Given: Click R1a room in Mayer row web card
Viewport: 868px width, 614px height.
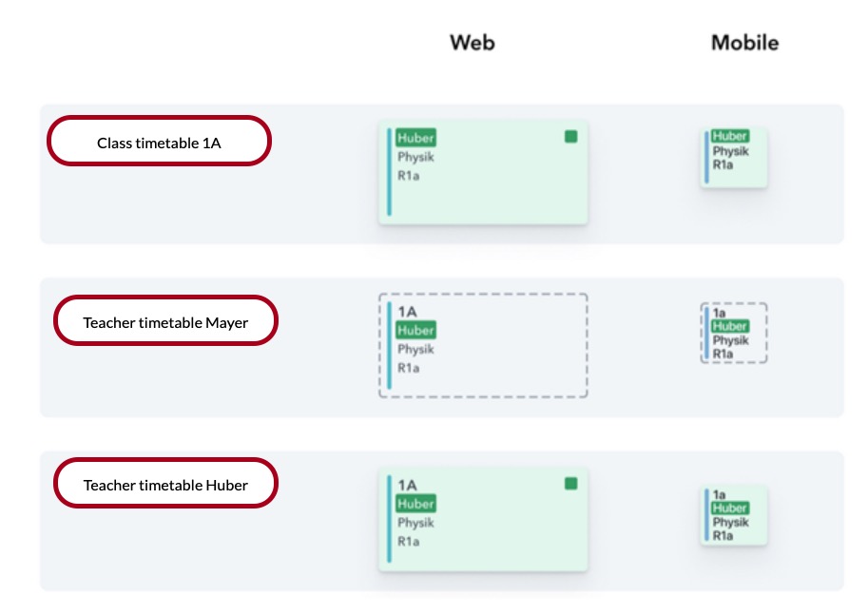Looking at the screenshot, I should 408,369.
